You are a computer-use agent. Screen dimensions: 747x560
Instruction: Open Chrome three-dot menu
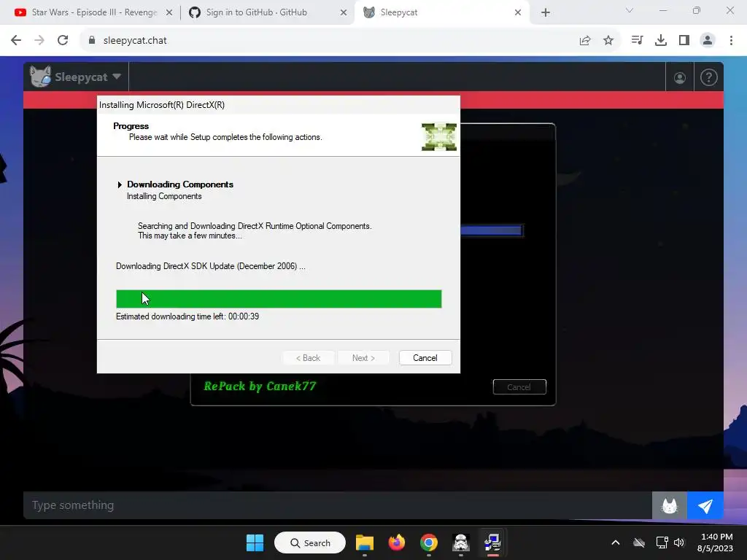[731, 41]
